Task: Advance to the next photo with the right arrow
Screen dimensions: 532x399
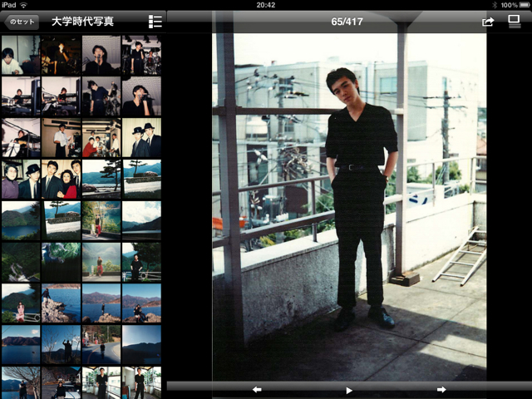Action: 441,389
